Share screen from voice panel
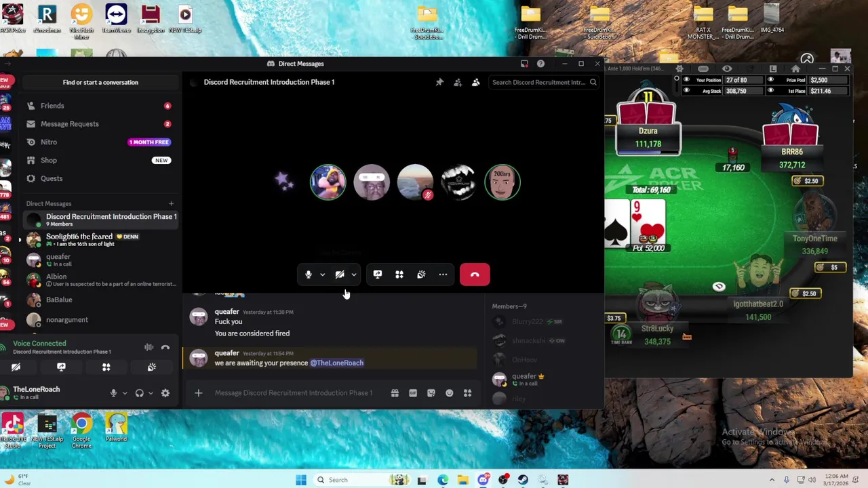This screenshot has width=868, height=488. [61, 367]
